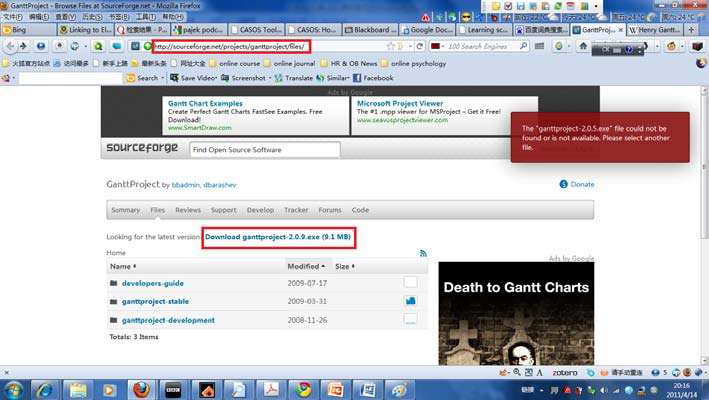Click Download ganttproject-2.0.9.exe link
Image resolution: width=709 pixels, height=400 pixels.
pyautogui.click(x=277, y=237)
